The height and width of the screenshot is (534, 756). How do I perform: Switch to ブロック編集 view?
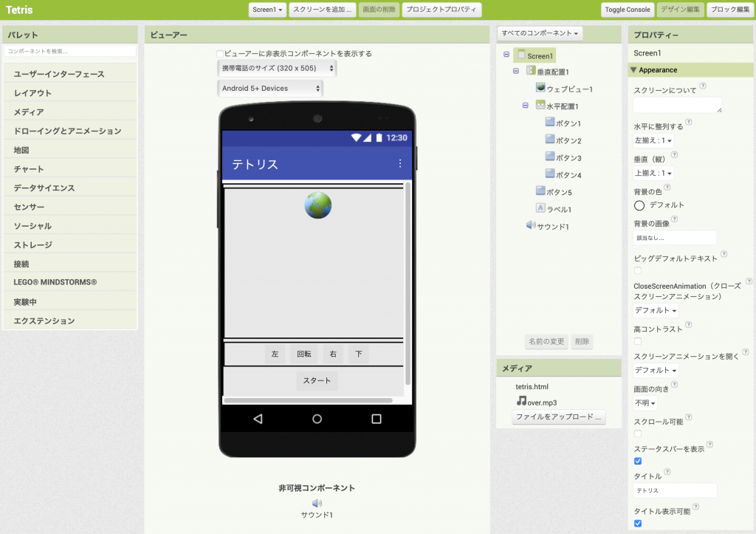[728, 10]
